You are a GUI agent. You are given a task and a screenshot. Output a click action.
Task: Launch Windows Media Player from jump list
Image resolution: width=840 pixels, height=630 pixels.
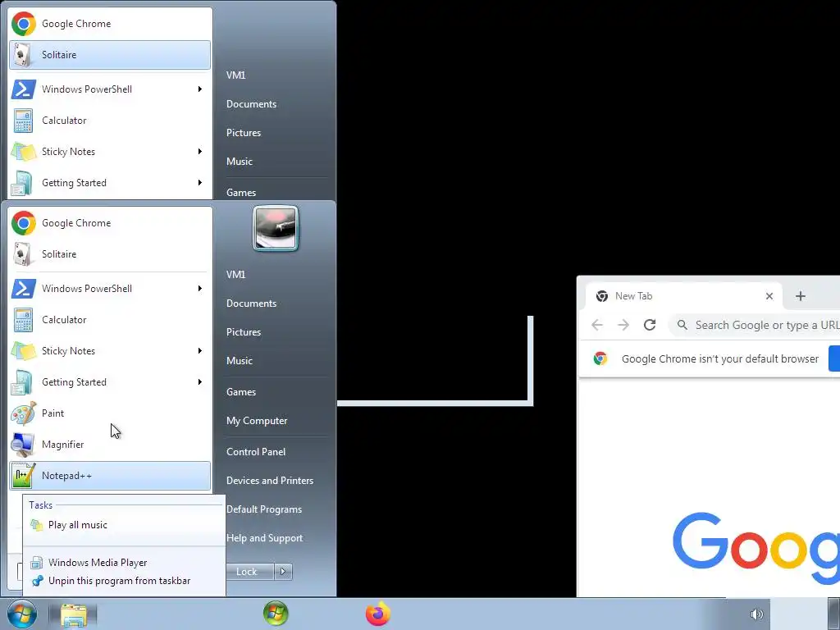(123, 563)
